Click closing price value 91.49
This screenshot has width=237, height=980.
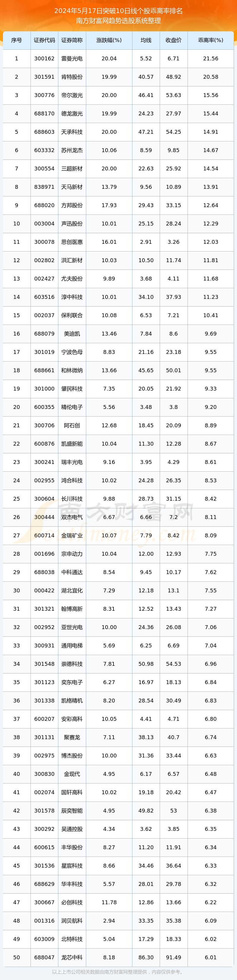[x=173, y=957]
